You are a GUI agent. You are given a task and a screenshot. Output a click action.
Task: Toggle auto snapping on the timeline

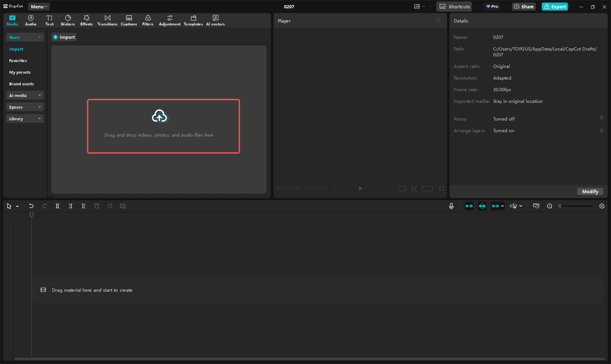click(483, 206)
